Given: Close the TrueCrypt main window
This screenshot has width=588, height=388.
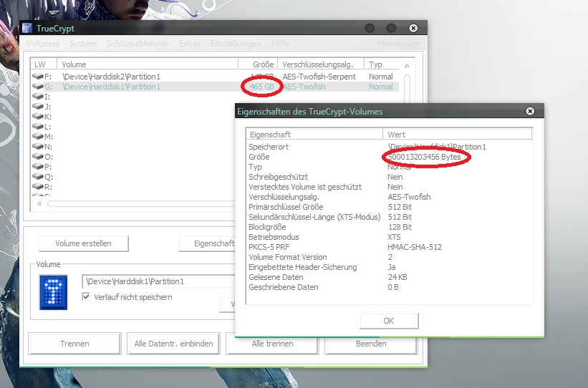Looking at the screenshot, I should (x=413, y=28).
